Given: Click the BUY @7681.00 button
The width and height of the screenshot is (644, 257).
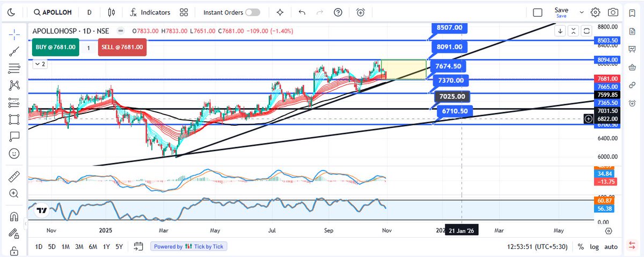Looking at the screenshot, I should pyautogui.click(x=56, y=47).
